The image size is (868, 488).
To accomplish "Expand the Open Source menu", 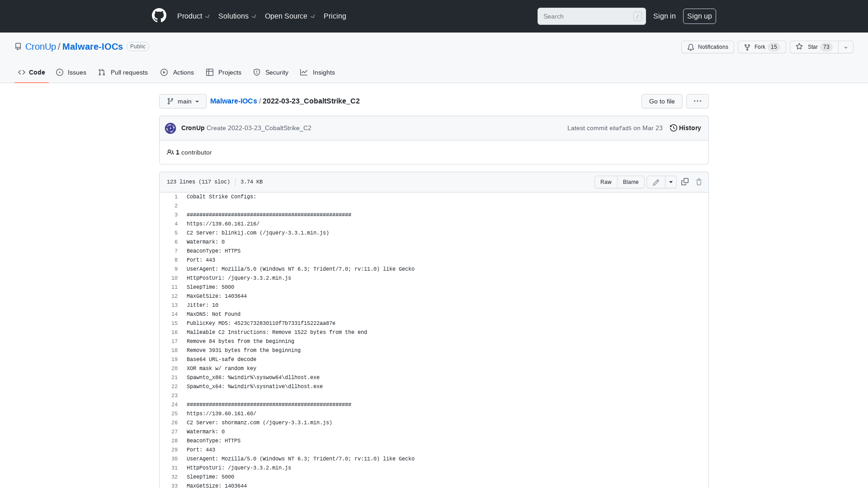I will click(290, 16).
